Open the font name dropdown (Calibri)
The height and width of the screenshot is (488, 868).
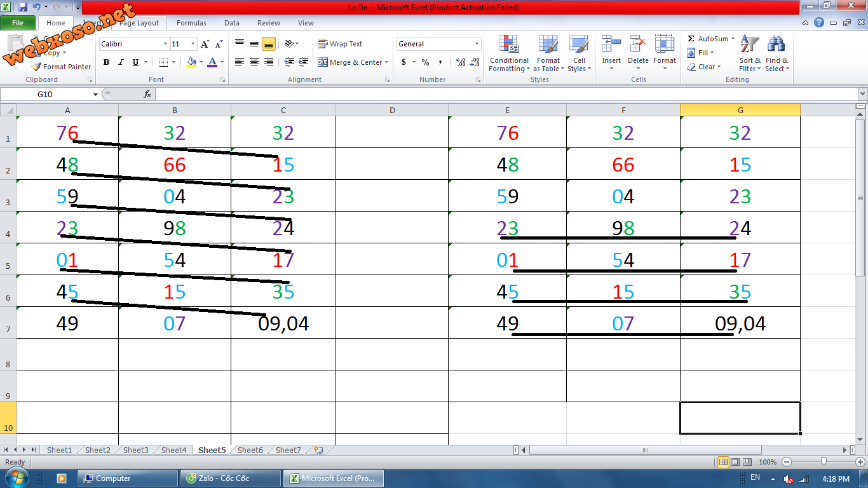tap(165, 44)
